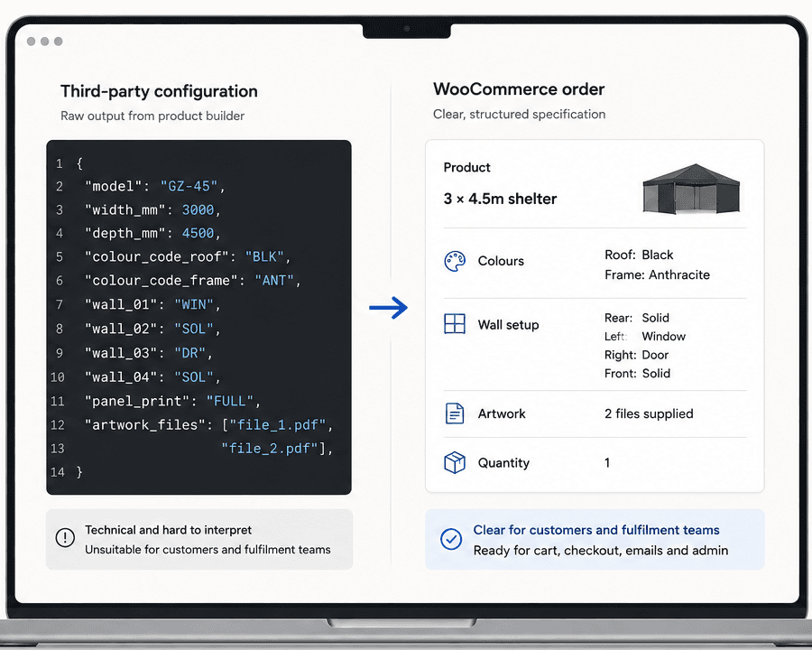Click "Clear for customers and fulfilment teams" text

pos(596,530)
